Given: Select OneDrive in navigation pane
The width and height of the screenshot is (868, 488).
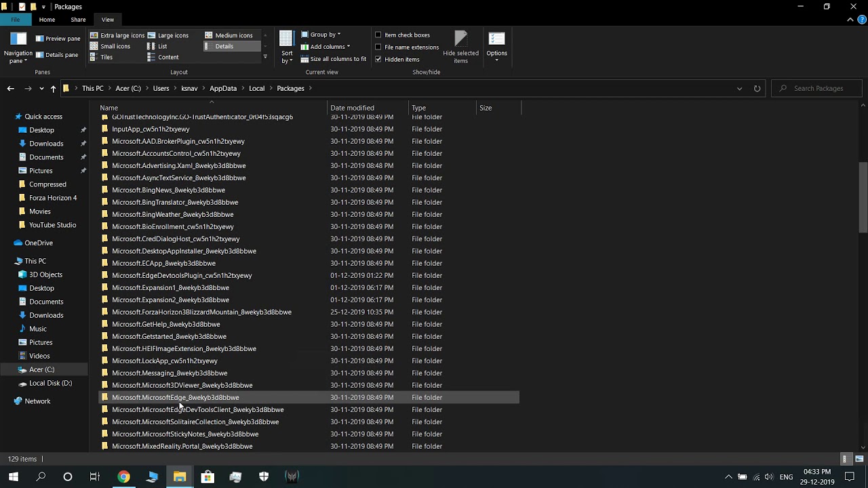Looking at the screenshot, I should tap(39, 243).
